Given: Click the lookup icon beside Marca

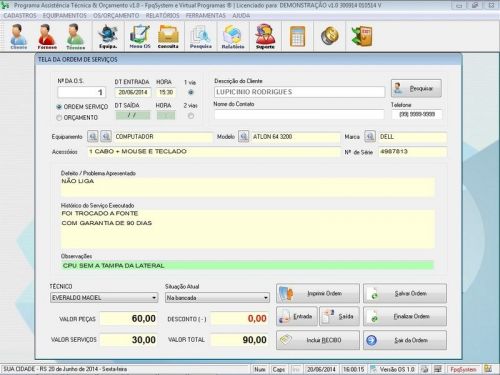Looking at the screenshot, I should coord(370,136).
